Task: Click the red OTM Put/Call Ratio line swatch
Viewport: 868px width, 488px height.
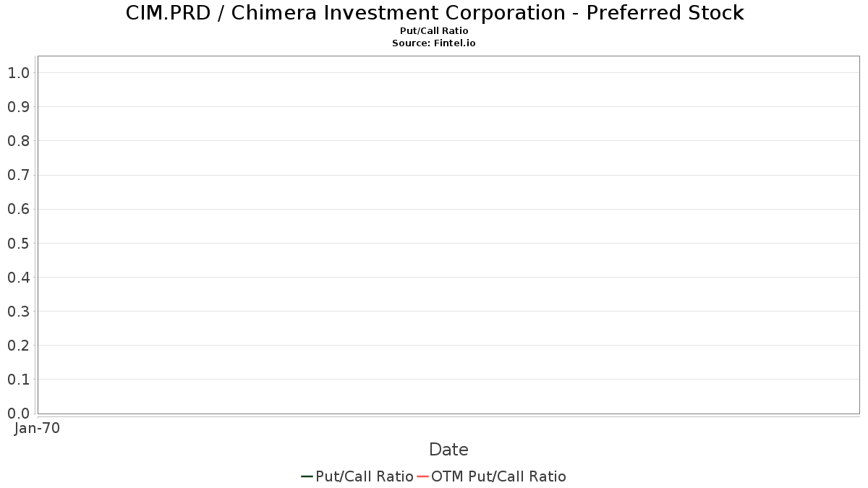Action: click(x=422, y=476)
